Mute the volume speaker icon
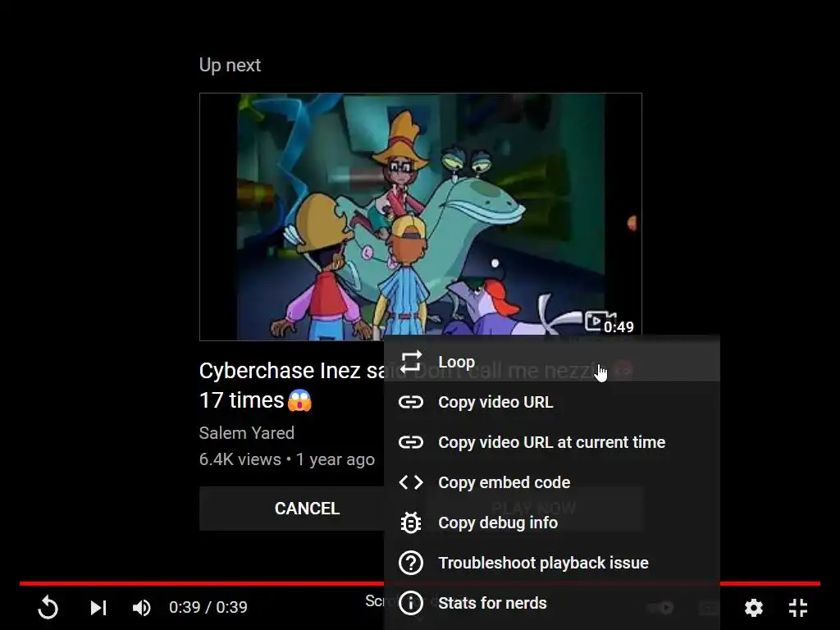This screenshot has height=630, width=840. pyautogui.click(x=141, y=608)
